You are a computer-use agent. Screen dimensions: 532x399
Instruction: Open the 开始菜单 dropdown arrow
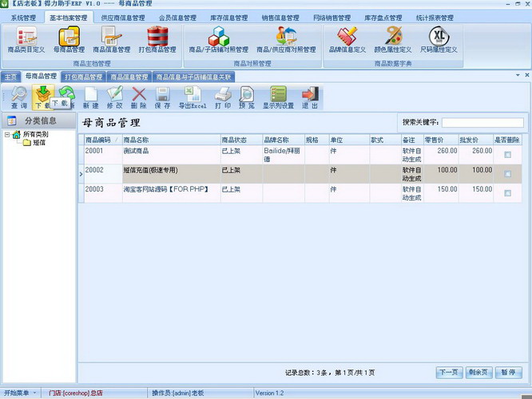coord(34,393)
